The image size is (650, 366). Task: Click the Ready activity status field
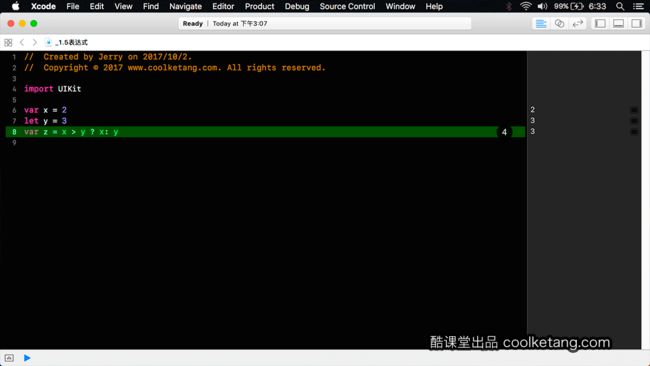pos(325,24)
